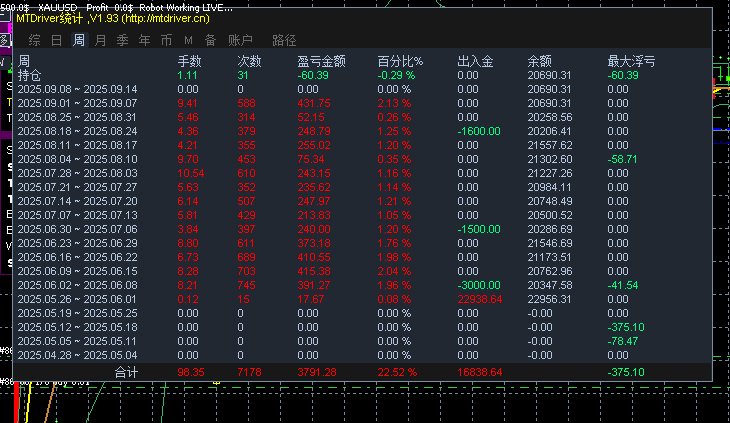Click the -1600.00 withdrawal cell
The height and width of the screenshot is (423, 730).
pyautogui.click(x=479, y=131)
